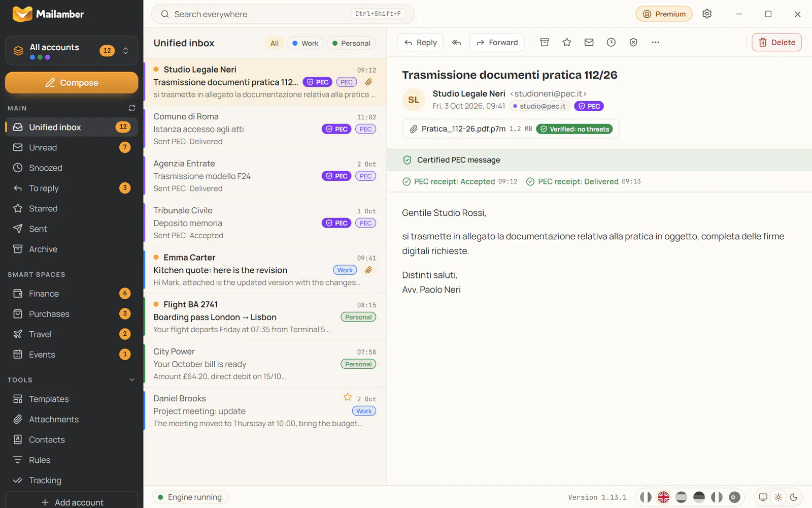
Task: Archive the open message via toolbar icon
Action: (x=545, y=43)
